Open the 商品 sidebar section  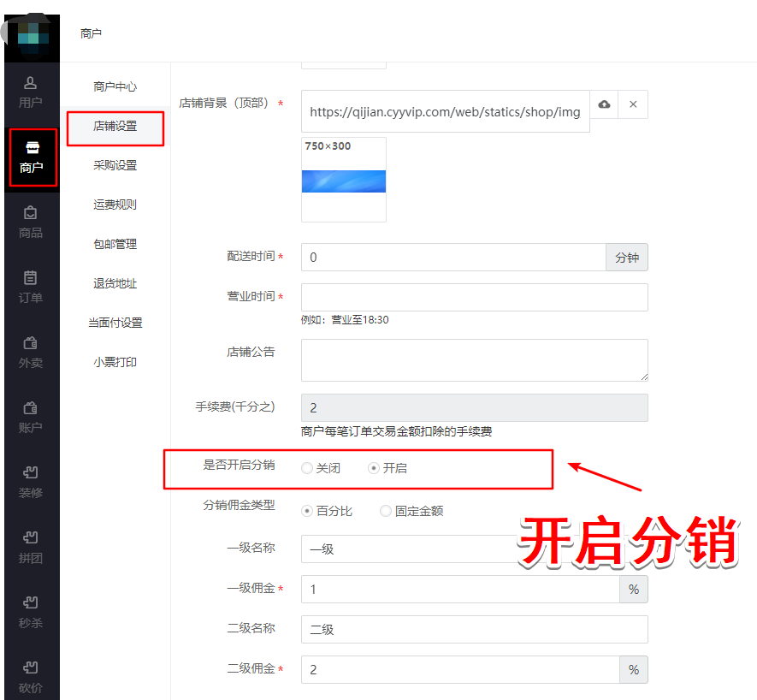point(31,222)
